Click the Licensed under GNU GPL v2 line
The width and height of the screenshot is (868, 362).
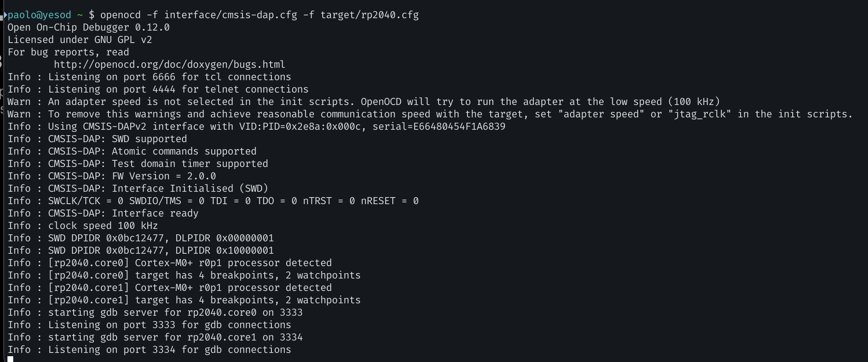point(80,40)
